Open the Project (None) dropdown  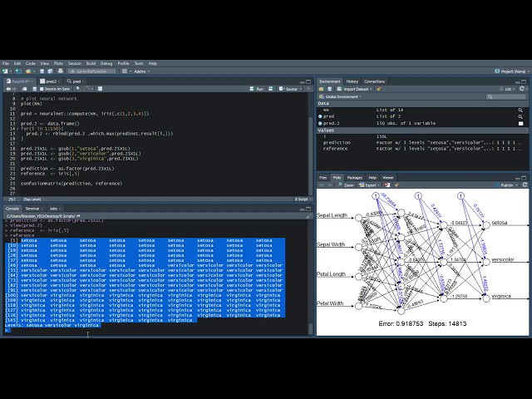coord(511,71)
